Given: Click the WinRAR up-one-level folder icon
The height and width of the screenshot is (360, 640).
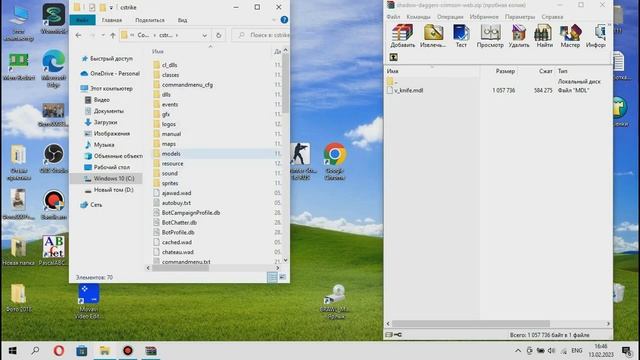Looking at the screenshot, I should (x=393, y=57).
